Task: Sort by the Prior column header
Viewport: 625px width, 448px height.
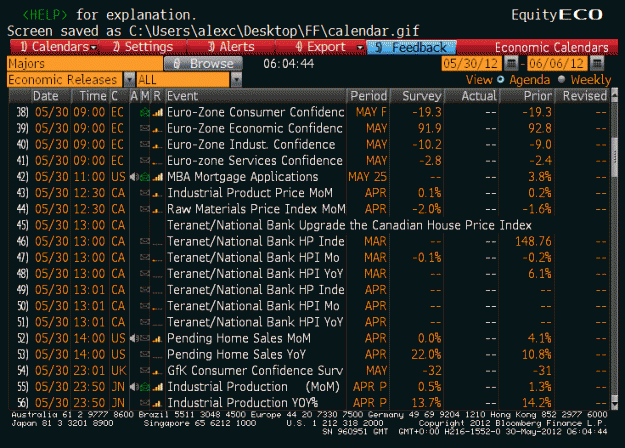Action: click(527, 96)
